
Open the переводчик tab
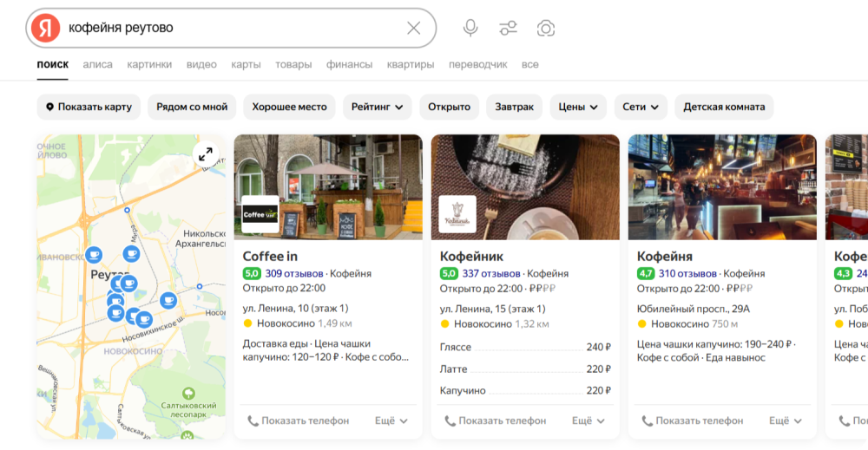[x=477, y=65]
